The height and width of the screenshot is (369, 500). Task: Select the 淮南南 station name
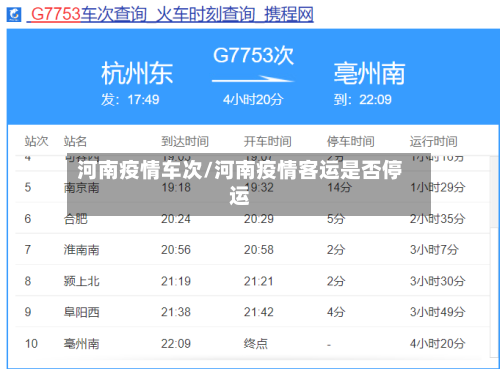tap(82, 250)
